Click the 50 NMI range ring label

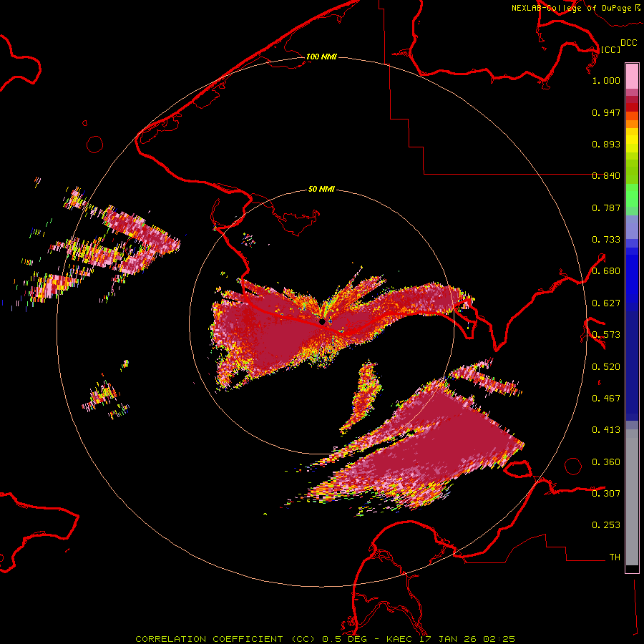pos(321,189)
